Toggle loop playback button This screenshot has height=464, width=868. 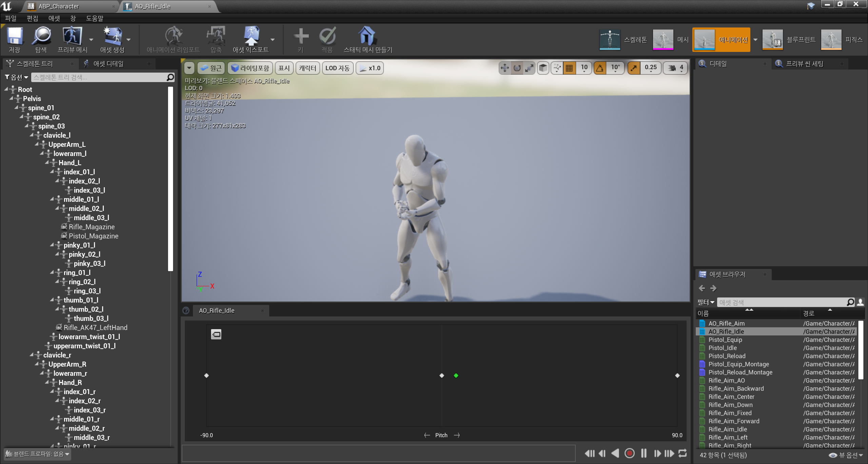(683, 453)
